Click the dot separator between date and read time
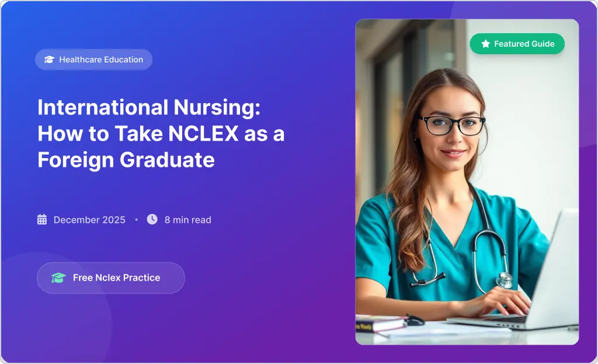The width and height of the screenshot is (598, 364). pos(136,220)
